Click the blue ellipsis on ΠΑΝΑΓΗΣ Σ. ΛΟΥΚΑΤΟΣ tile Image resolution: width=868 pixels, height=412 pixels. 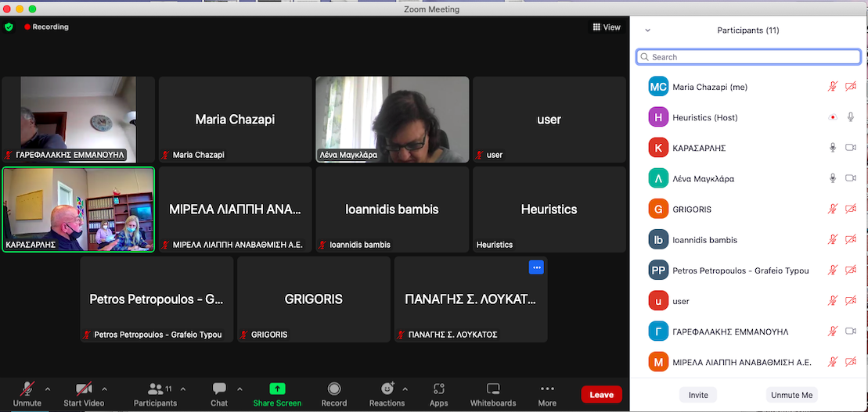[536, 267]
